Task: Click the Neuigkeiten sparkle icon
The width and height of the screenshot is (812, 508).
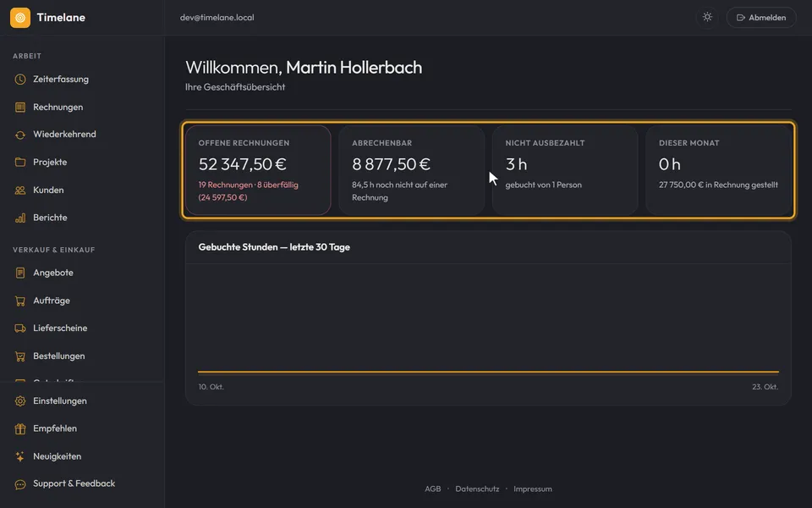Action: 20,456
